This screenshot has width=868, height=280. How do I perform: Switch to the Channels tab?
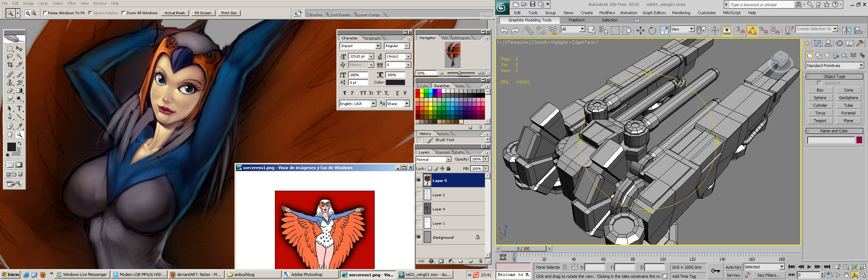coord(442,152)
